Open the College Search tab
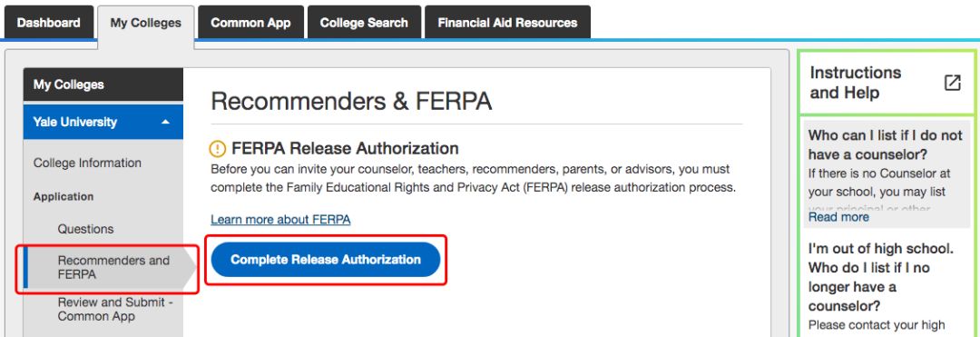980x337 pixels. 364,23
